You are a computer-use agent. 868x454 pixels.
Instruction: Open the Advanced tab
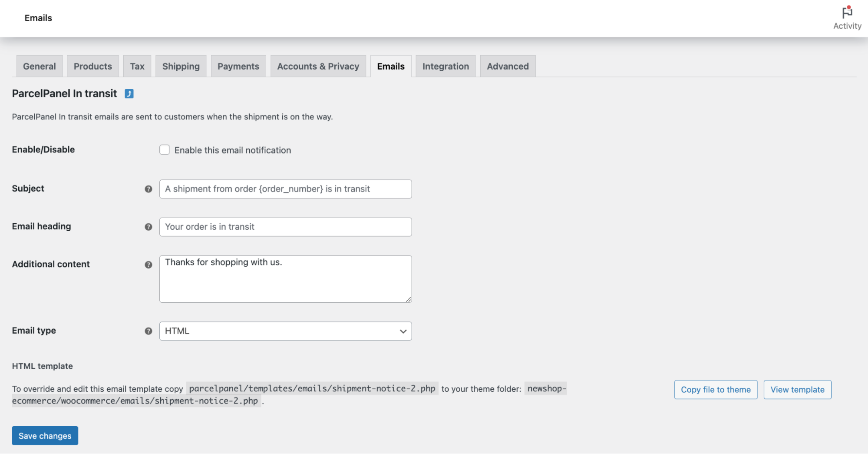pyautogui.click(x=508, y=66)
